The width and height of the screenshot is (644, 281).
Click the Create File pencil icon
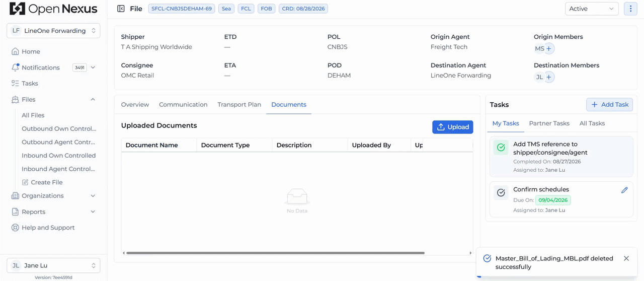(25, 182)
